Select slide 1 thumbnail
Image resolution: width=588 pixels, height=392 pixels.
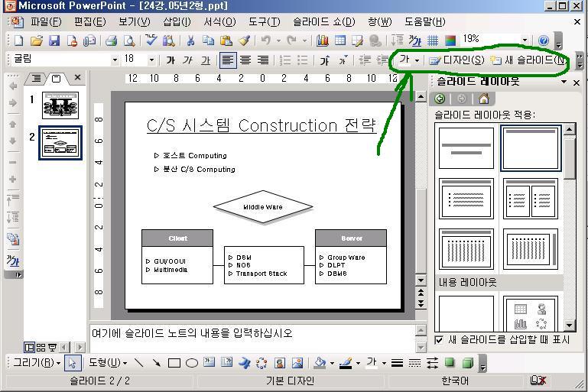click(x=60, y=105)
